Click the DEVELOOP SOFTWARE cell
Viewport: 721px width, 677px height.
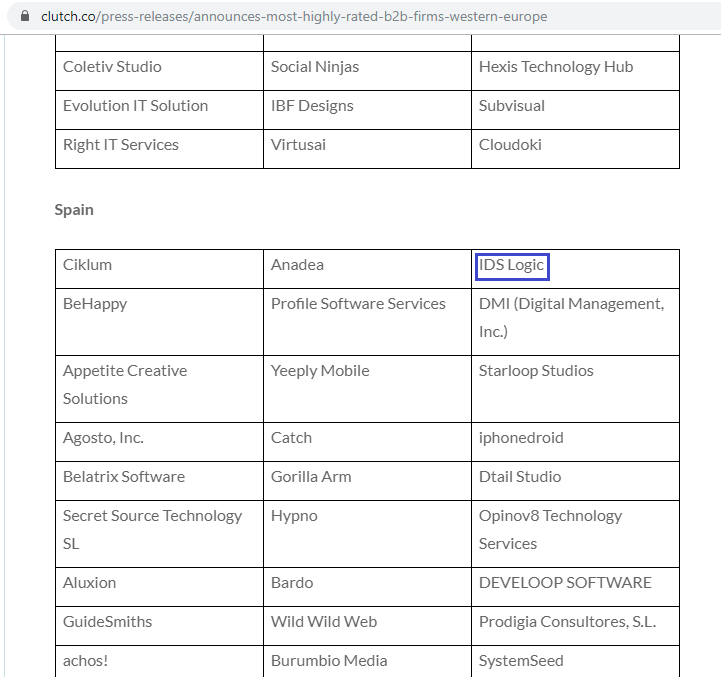point(575,587)
